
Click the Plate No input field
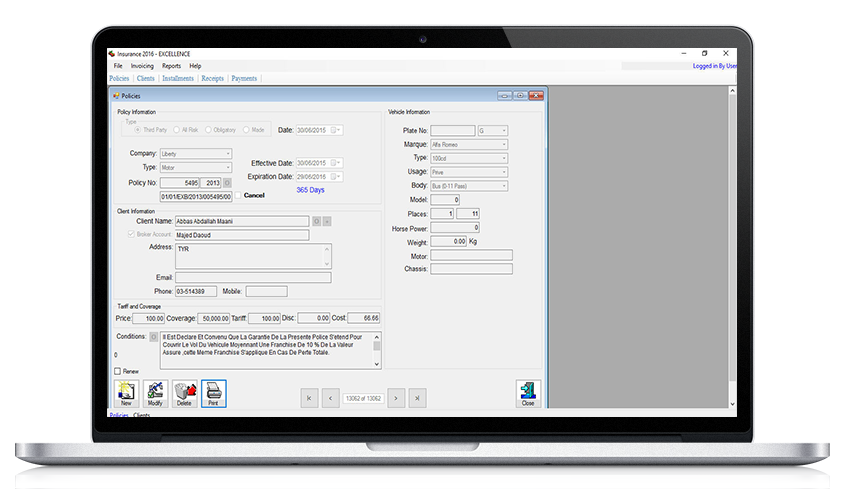tap(453, 131)
